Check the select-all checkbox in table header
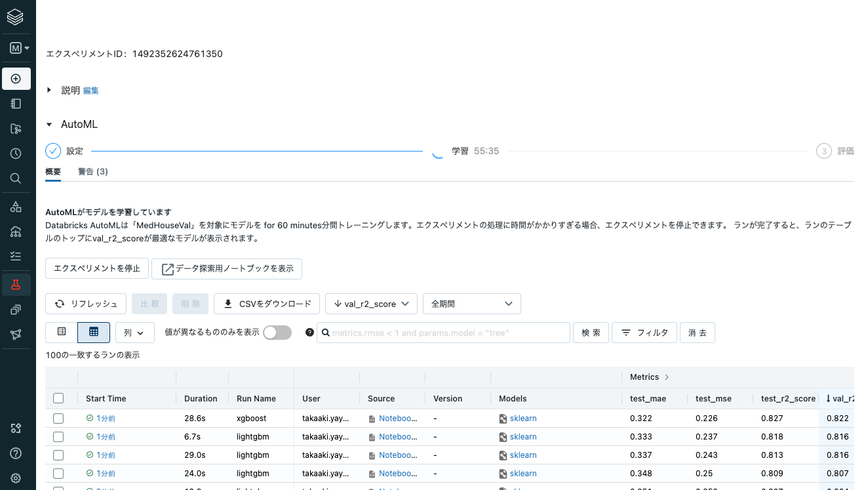 (58, 398)
